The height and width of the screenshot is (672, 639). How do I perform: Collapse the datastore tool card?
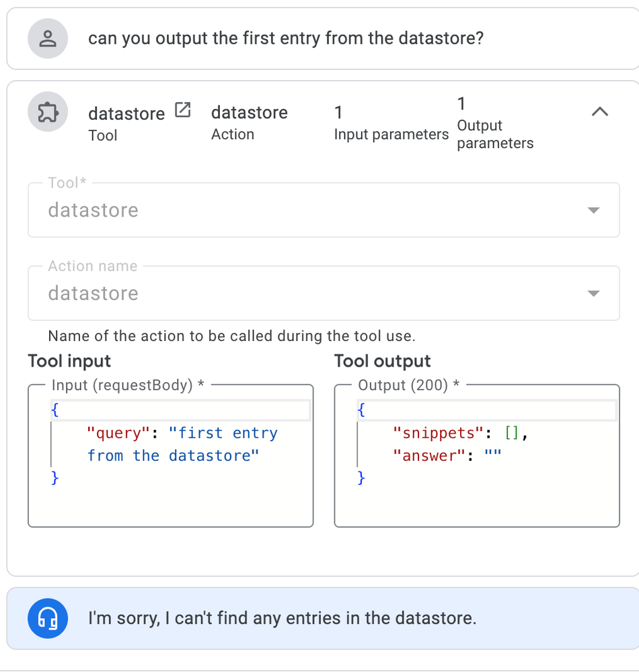tap(599, 112)
